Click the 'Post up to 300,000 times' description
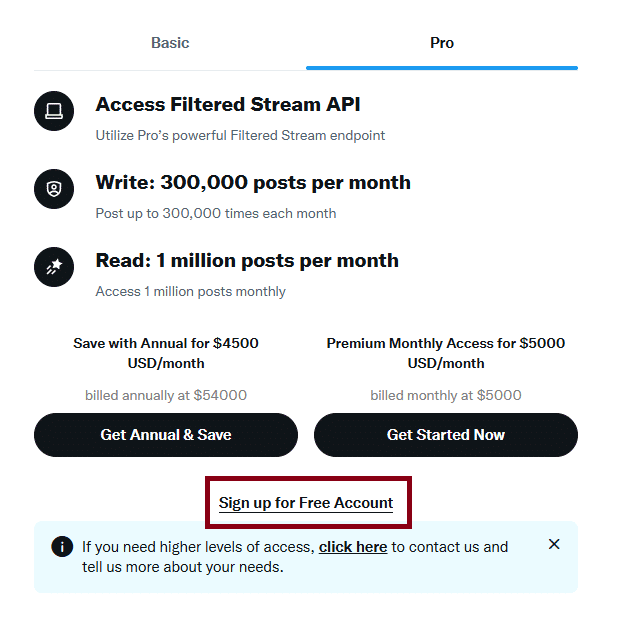The image size is (637, 617). click(x=216, y=213)
